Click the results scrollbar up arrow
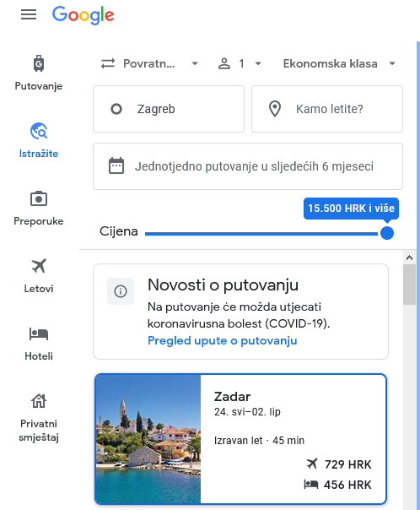 pos(409,258)
